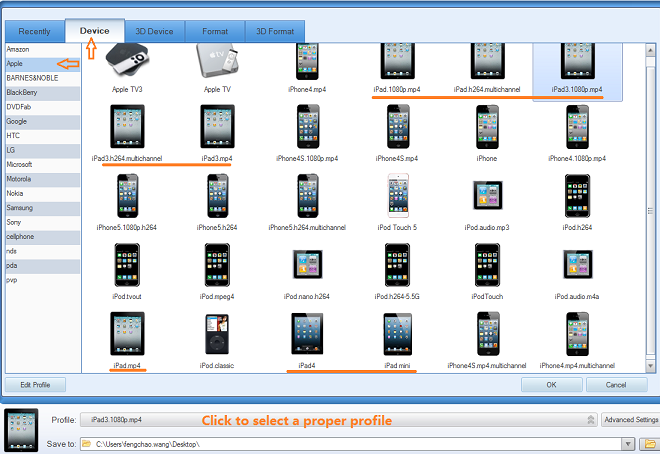
Task: Select Google brand category
Action: click(43, 122)
